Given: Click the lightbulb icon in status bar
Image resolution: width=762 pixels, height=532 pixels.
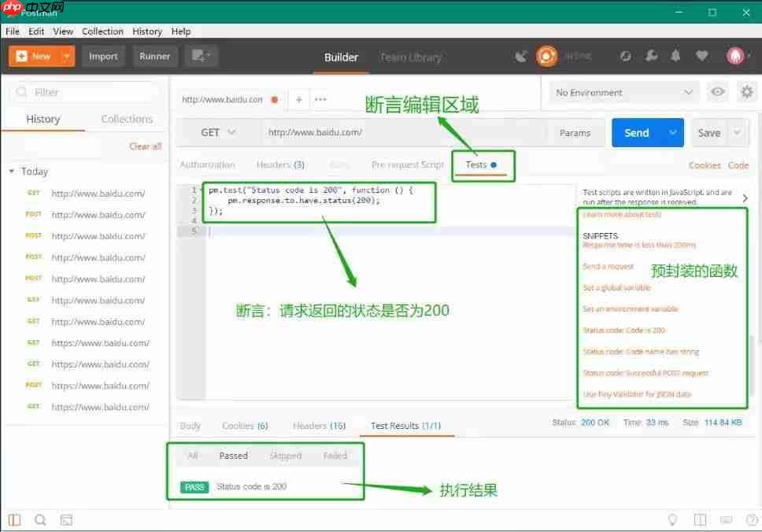Looking at the screenshot, I should pos(672,520).
